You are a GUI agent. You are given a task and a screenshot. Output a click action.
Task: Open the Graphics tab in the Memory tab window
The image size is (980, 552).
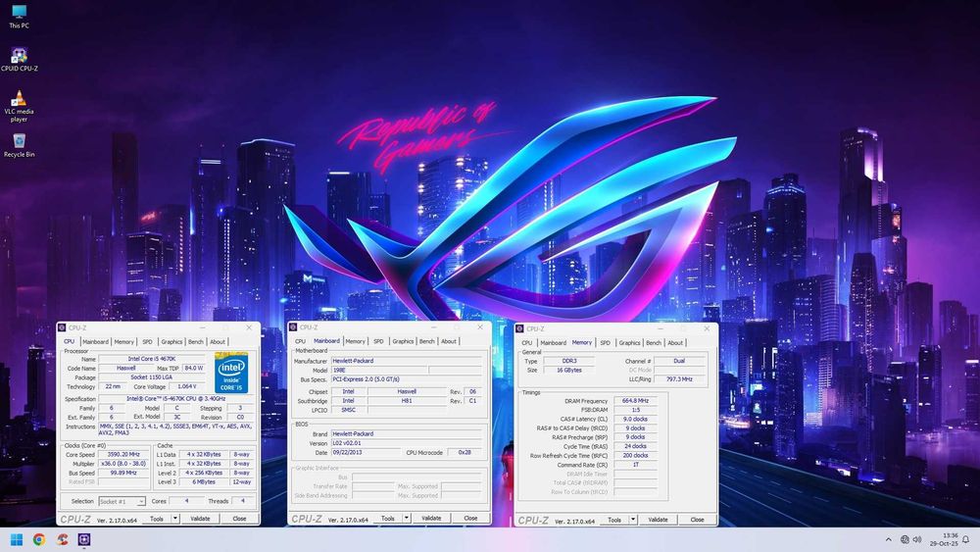click(x=629, y=342)
